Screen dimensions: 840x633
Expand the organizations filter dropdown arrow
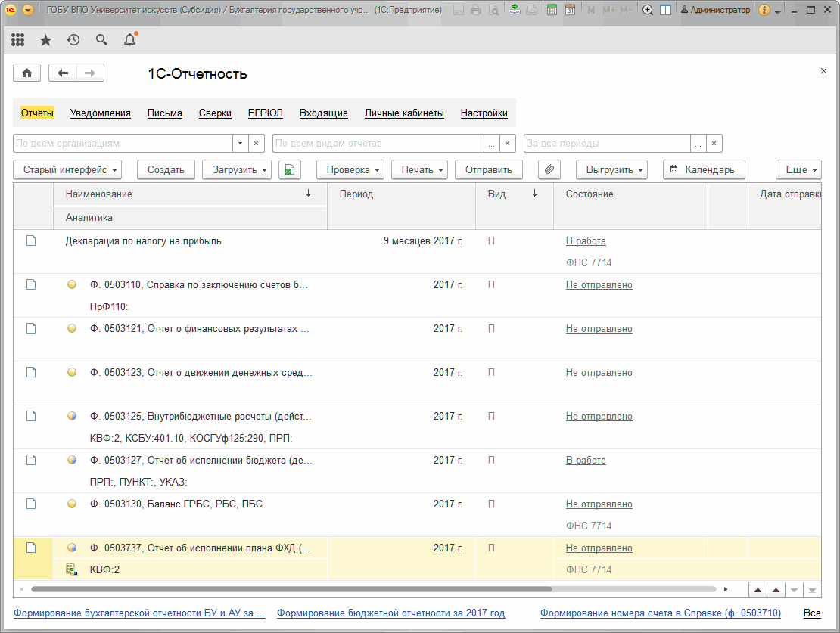(x=240, y=144)
